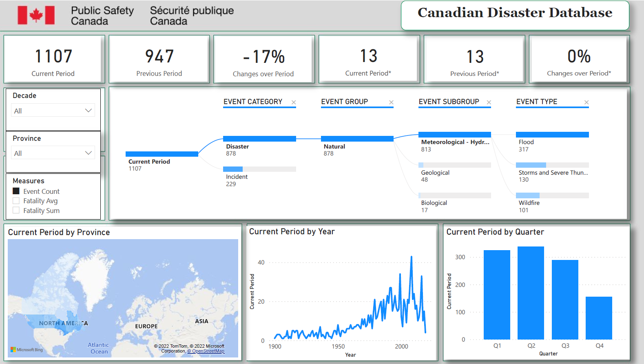Click the Canadian flag logo
Image resolution: width=644 pixels, height=364 pixels.
[36, 16]
